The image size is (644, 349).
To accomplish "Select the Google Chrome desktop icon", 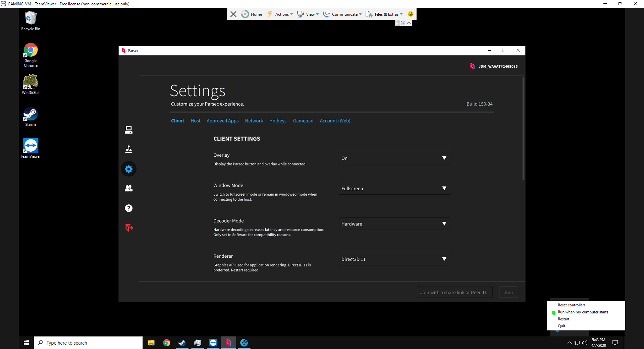I will 31,55.
